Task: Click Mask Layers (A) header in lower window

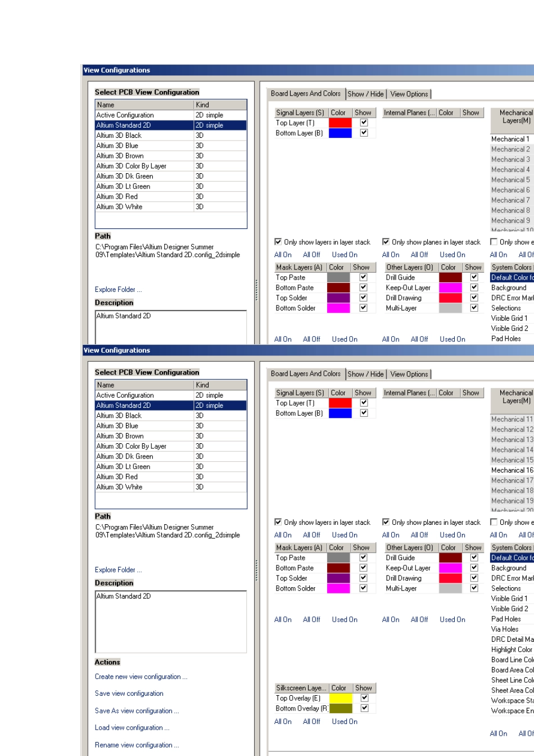Action: 299,547
